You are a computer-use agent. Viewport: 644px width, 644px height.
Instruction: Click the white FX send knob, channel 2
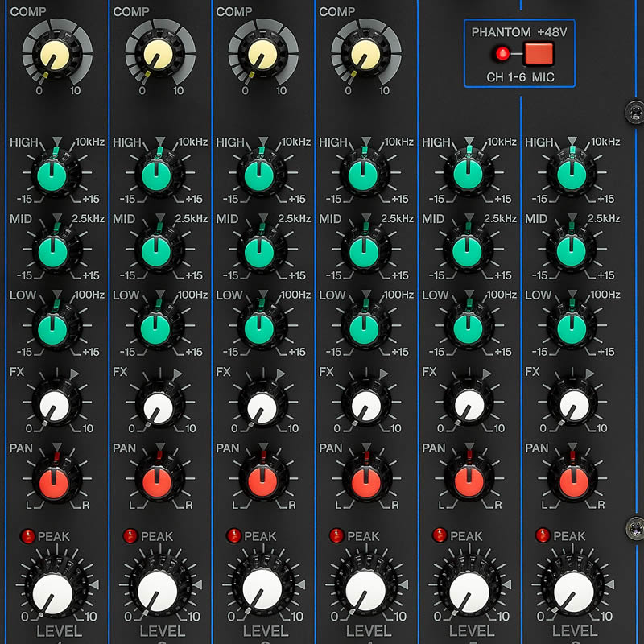point(158,407)
